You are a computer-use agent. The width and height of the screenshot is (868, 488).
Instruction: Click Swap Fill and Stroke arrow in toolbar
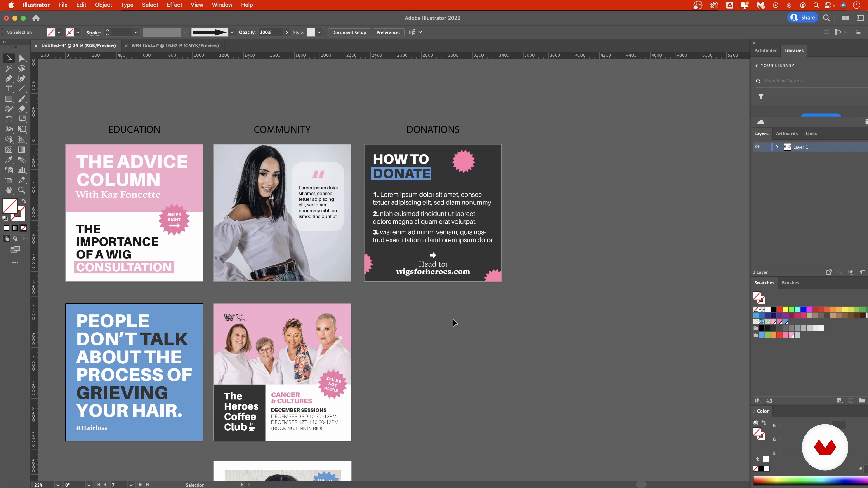tap(24, 201)
